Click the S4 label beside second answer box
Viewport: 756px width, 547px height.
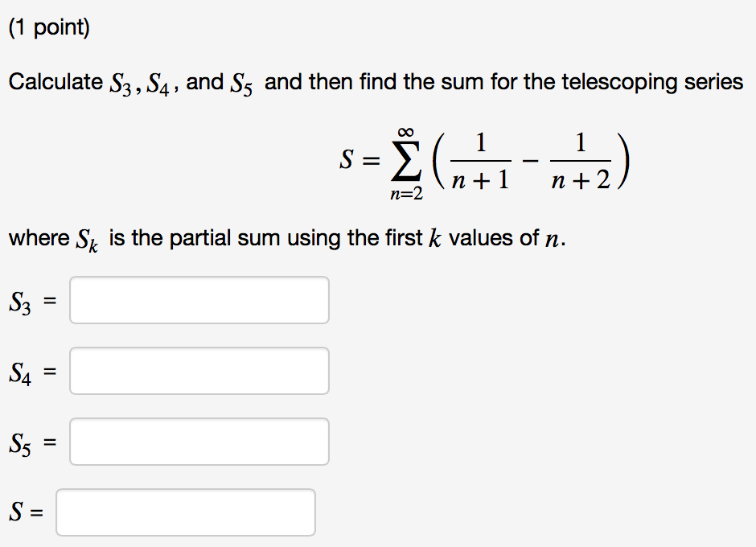pos(22,373)
